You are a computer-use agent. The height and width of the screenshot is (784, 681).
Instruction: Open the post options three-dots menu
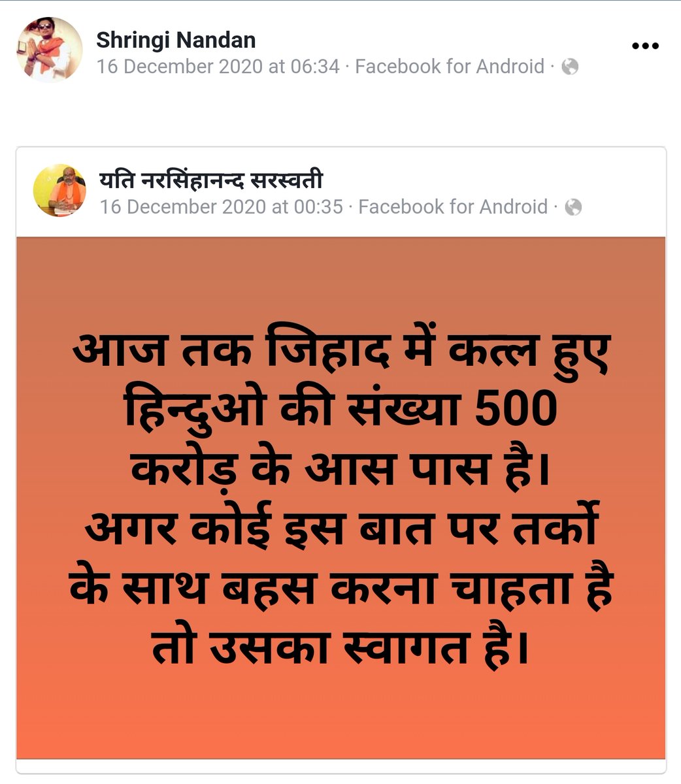(645, 46)
